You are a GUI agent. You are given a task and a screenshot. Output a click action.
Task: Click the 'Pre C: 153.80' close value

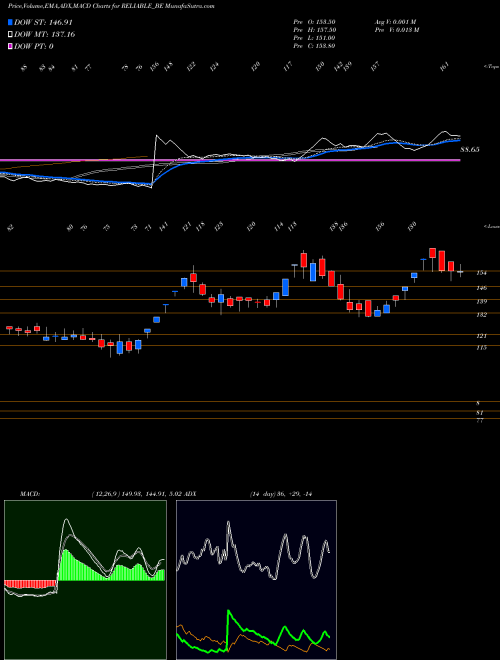click(314, 46)
